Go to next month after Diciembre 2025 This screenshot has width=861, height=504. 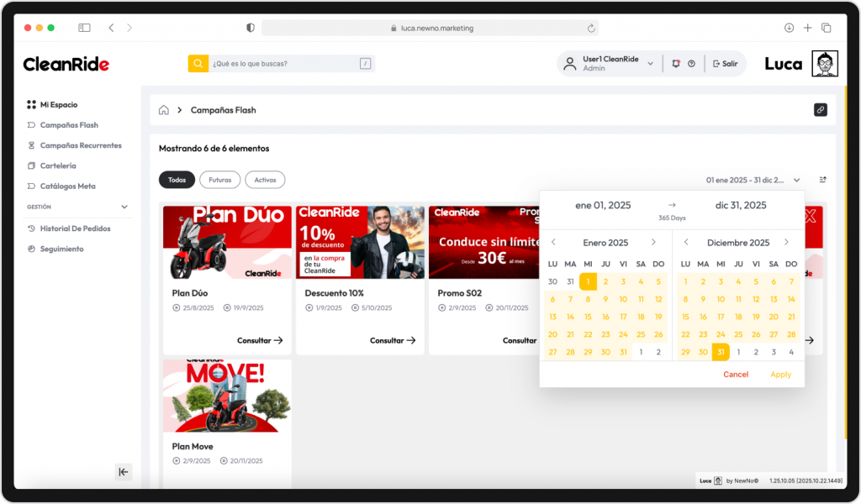786,243
